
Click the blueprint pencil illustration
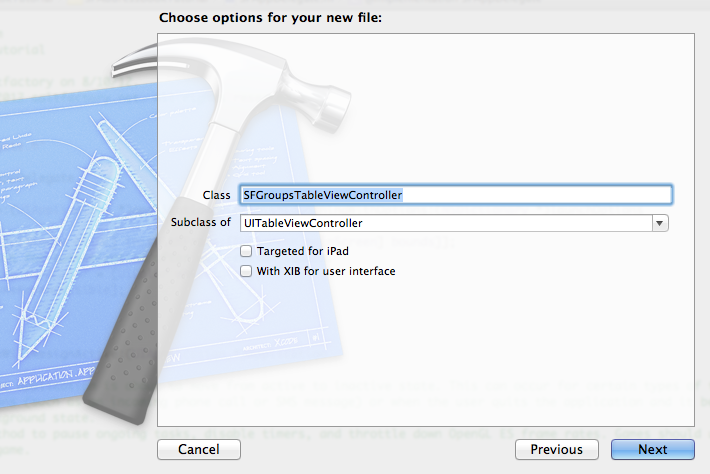pyautogui.click(x=68, y=254)
